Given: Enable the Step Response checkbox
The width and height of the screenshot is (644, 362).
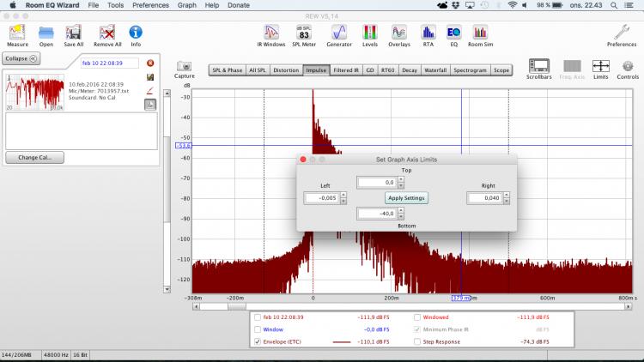Looking at the screenshot, I should [x=417, y=341].
